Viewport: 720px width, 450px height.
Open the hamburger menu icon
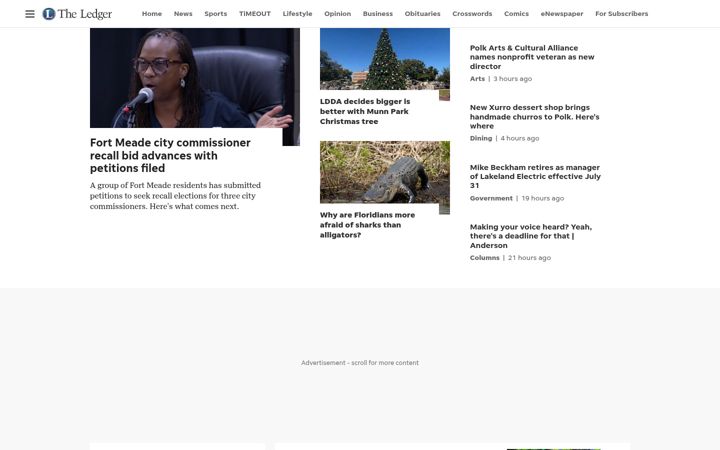point(30,14)
